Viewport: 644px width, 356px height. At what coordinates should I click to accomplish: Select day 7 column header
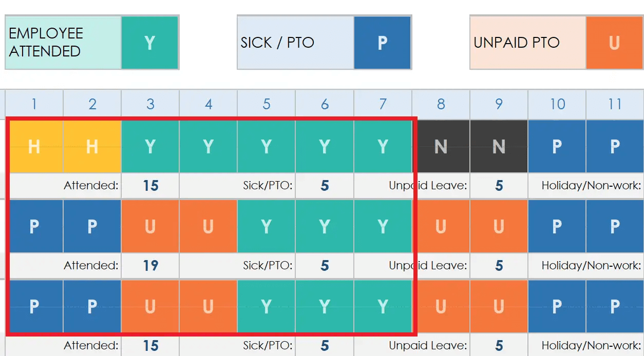[x=383, y=104]
